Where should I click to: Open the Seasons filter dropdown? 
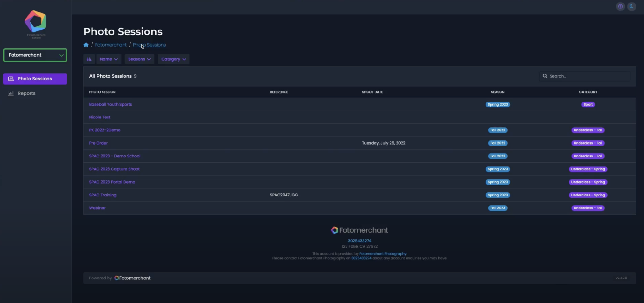[x=139, y=59]
